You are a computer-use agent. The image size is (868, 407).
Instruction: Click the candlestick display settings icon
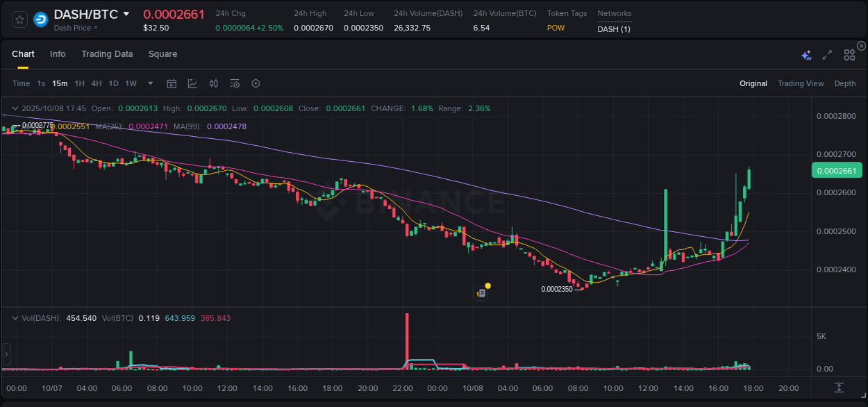(x=213, y=83)
